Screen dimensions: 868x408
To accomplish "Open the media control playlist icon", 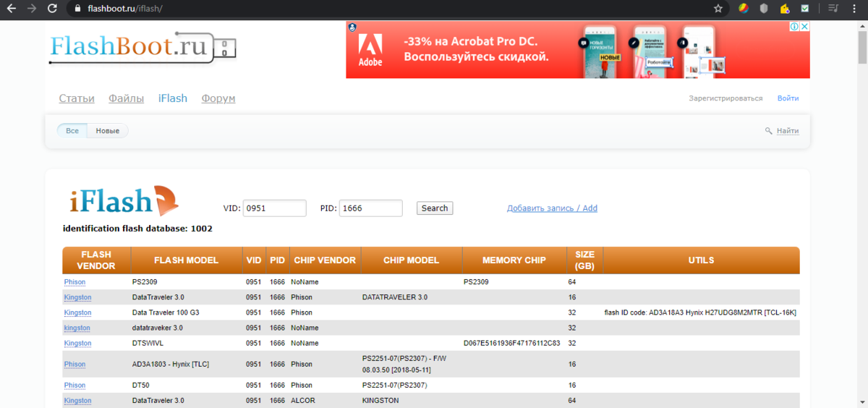I will point(833,9).
